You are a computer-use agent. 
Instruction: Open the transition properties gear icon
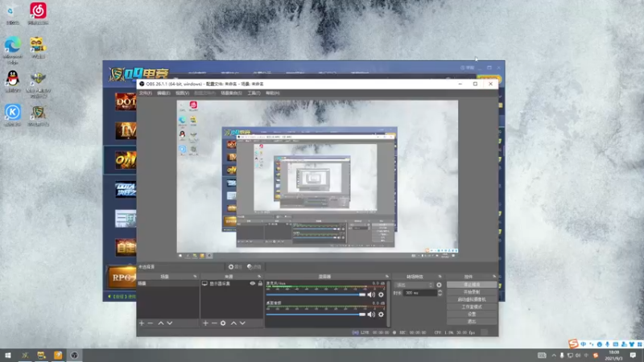click(439, 285)
